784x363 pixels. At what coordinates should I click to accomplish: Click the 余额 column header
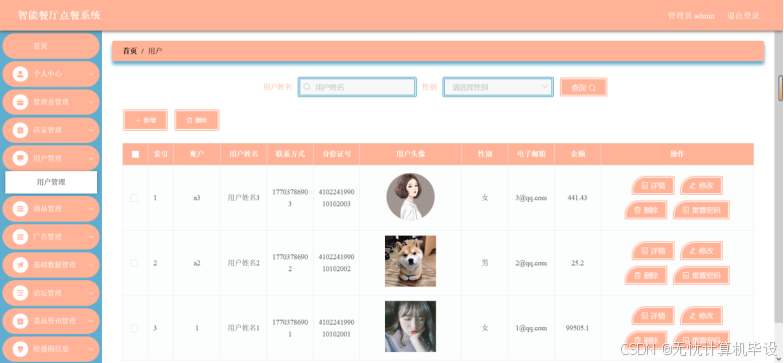(578, 154)
